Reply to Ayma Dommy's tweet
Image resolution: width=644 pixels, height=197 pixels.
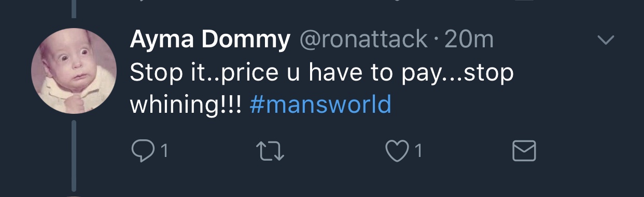[142, 151]
